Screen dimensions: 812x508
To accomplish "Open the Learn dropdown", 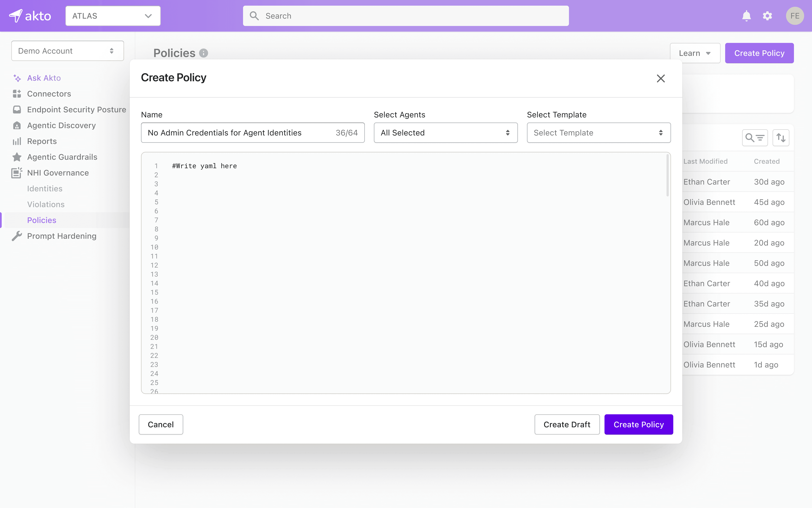I will 695,53.
